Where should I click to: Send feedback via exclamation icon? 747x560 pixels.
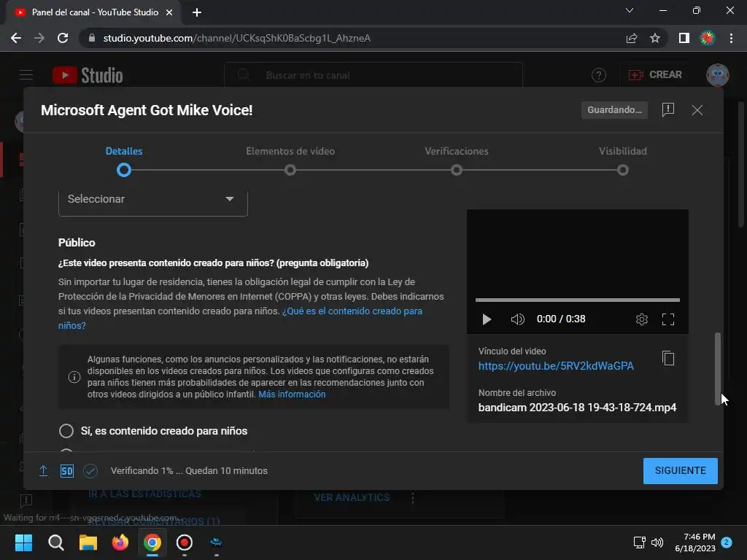click(668, 110)
